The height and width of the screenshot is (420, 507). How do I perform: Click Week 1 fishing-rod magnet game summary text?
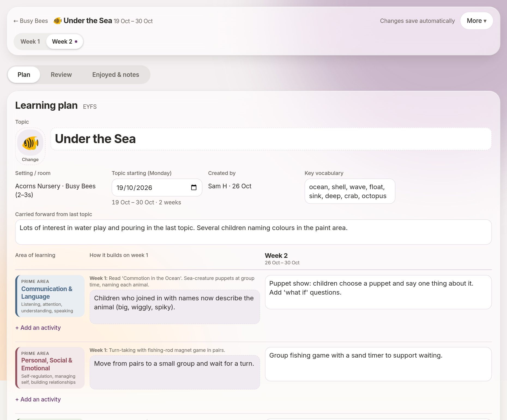coord(157,350)
